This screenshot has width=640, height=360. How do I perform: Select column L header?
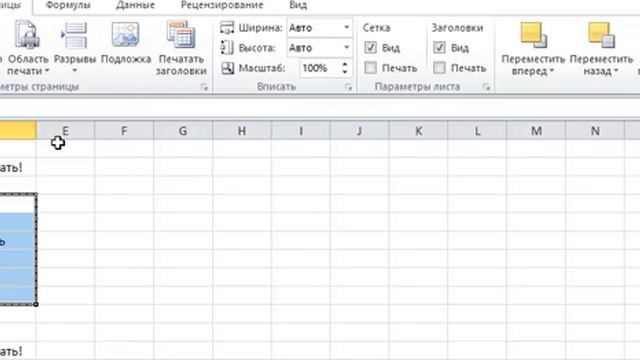[x=477, y=131]
